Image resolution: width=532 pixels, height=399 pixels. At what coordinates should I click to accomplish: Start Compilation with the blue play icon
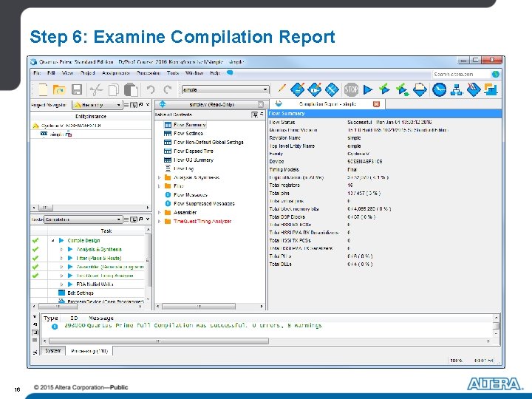[x=367, y=89]
